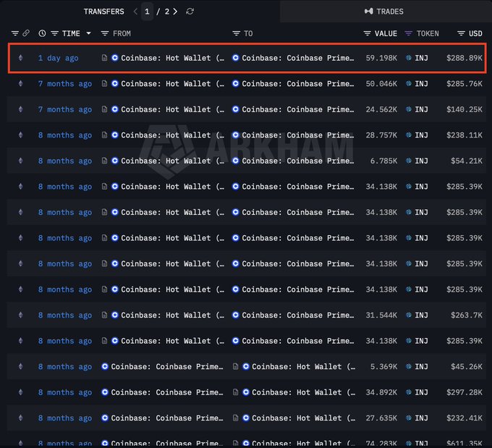Go to next transfers page

[175, 12]
